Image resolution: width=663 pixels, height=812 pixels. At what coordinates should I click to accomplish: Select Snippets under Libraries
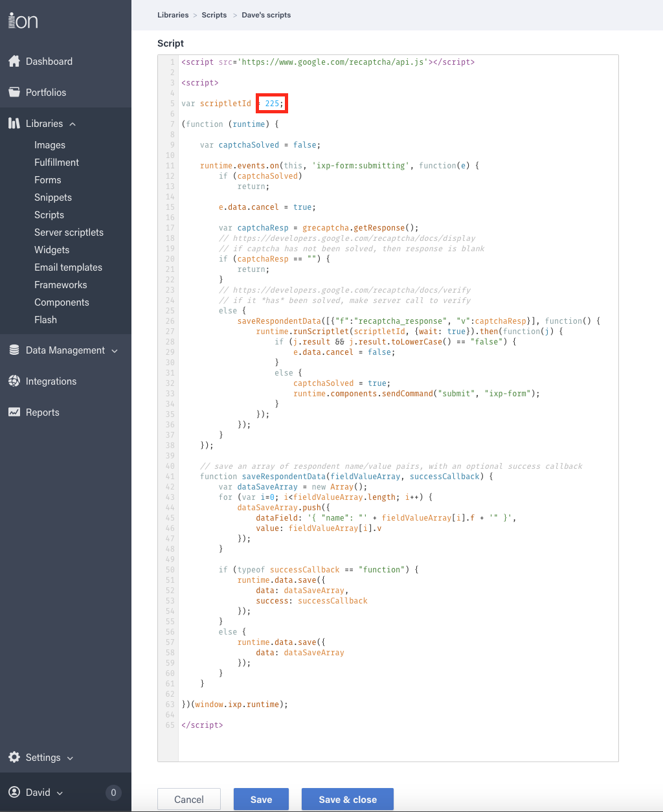(x=53, y=197)
